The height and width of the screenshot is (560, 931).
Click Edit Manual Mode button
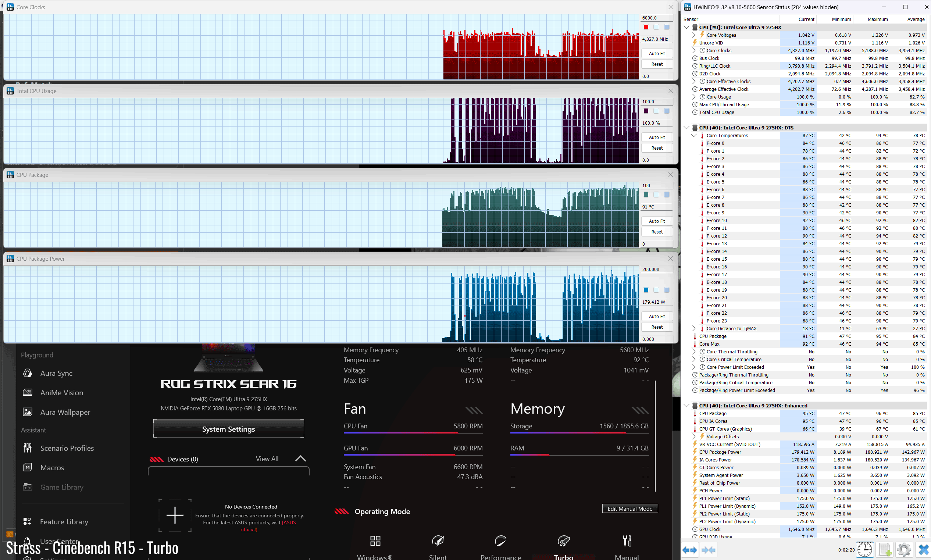click(630, 508)
